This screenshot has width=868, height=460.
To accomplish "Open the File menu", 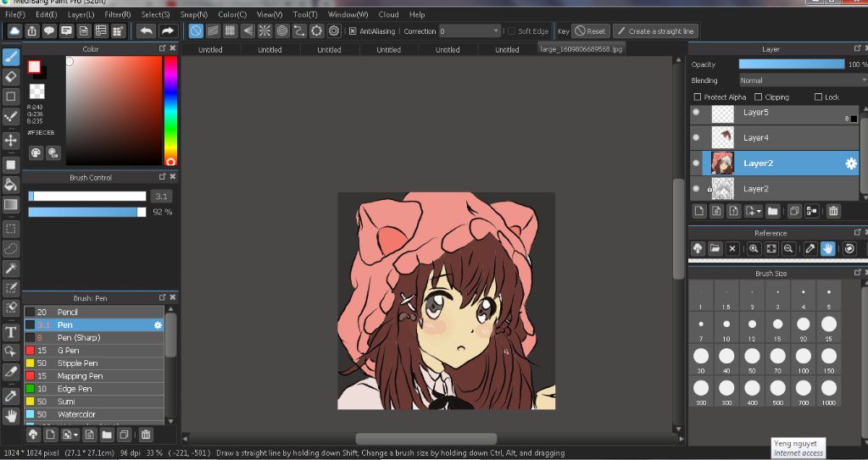I will [15, 14].
